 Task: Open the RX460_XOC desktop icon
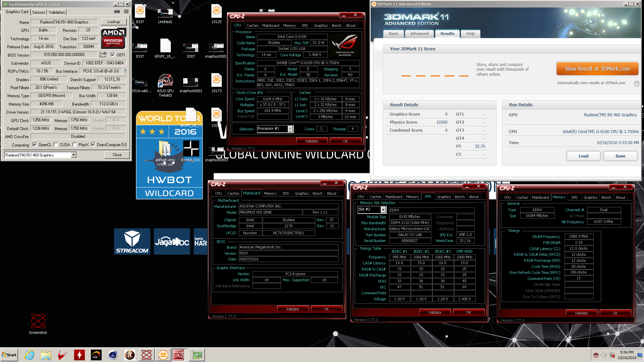[x=191, y=151]
